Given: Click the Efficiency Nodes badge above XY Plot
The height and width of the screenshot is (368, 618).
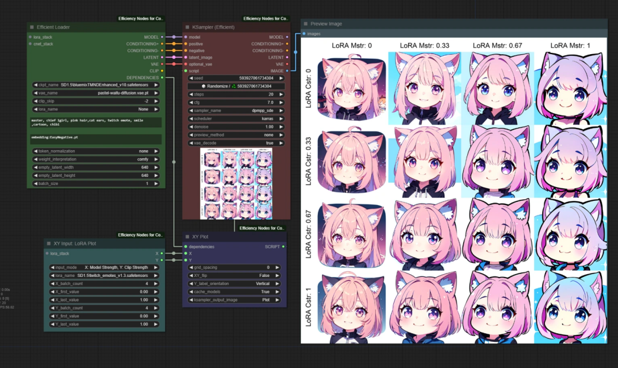Looking at the screenshot, I should click(x=261, y=228).
